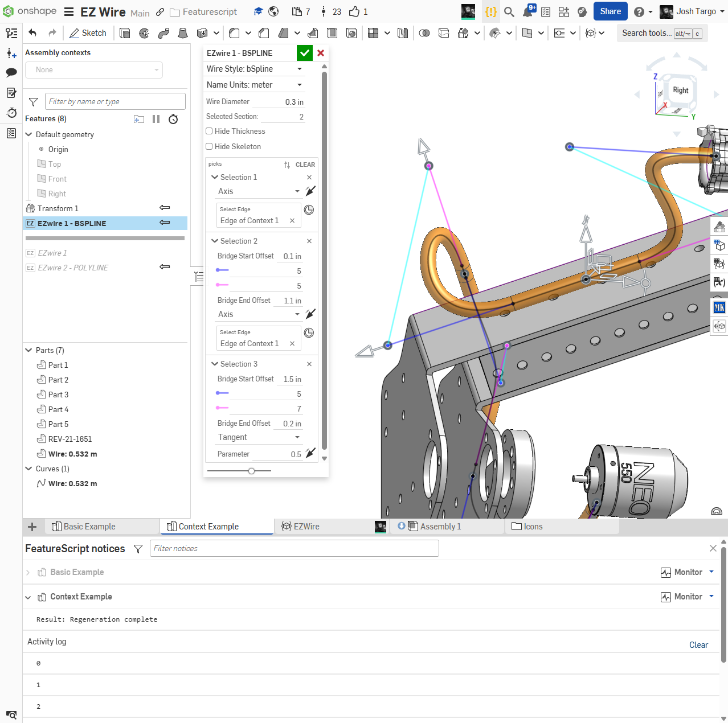728x723 pixels.
Task: Open versions and history icon
Action: 11,34
